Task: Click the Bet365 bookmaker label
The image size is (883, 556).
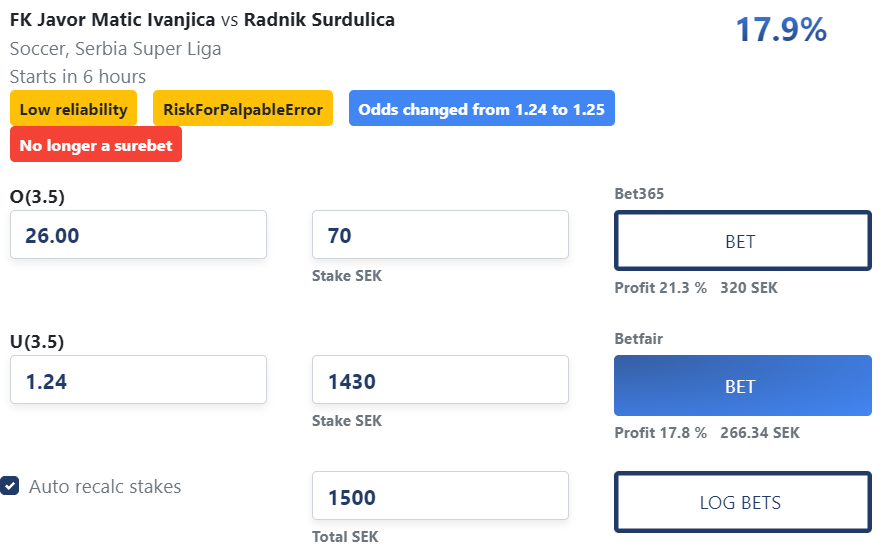Action: [639, 194]
